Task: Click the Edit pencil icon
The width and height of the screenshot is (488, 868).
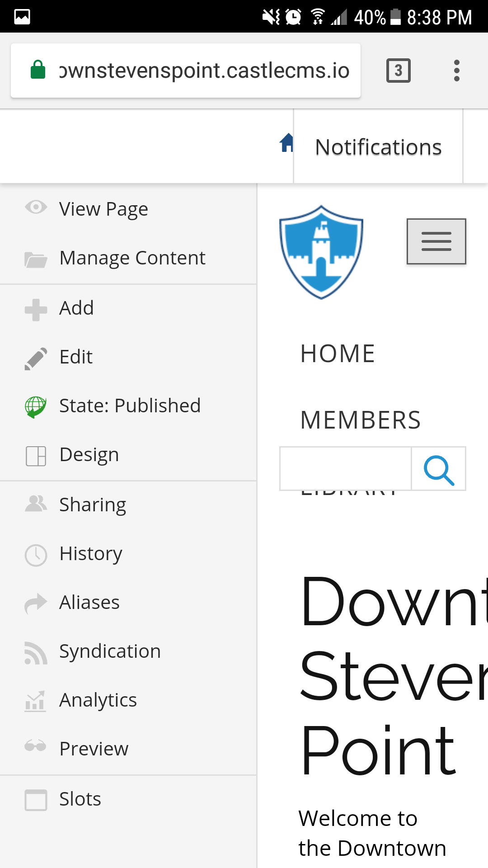Action: 36,359
